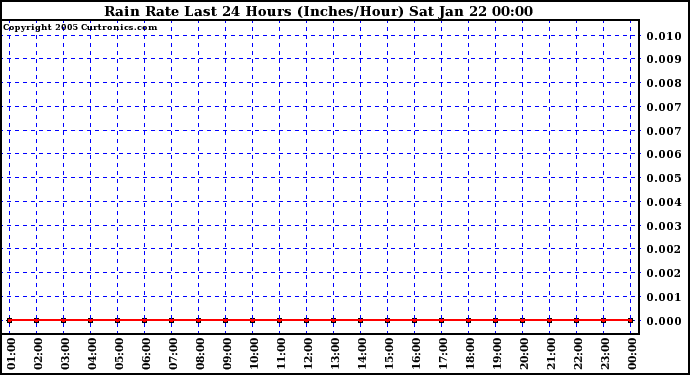Select the 20:00 x-axis time label
The height and width of the screenshot is (375, 690).
point(525,354)
